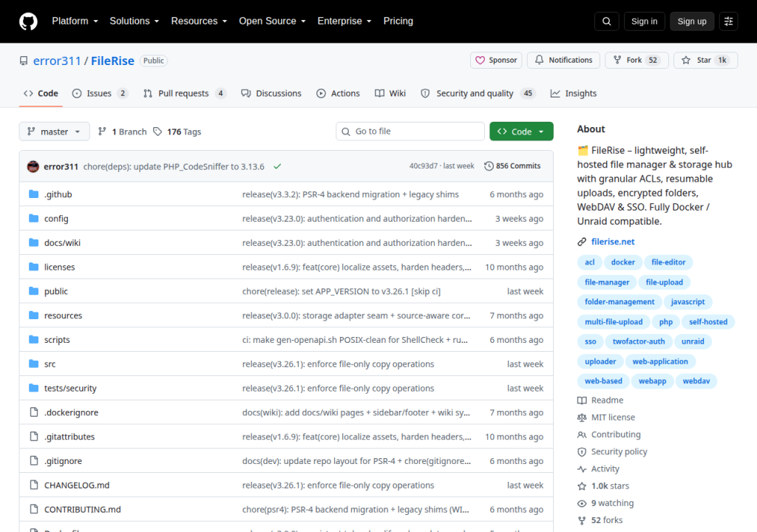The width and height of the screenshot is (757, 532).
Task: Click the tag icon beside 176 Tags
Action: pyautogui.click(x=157, y=132)
